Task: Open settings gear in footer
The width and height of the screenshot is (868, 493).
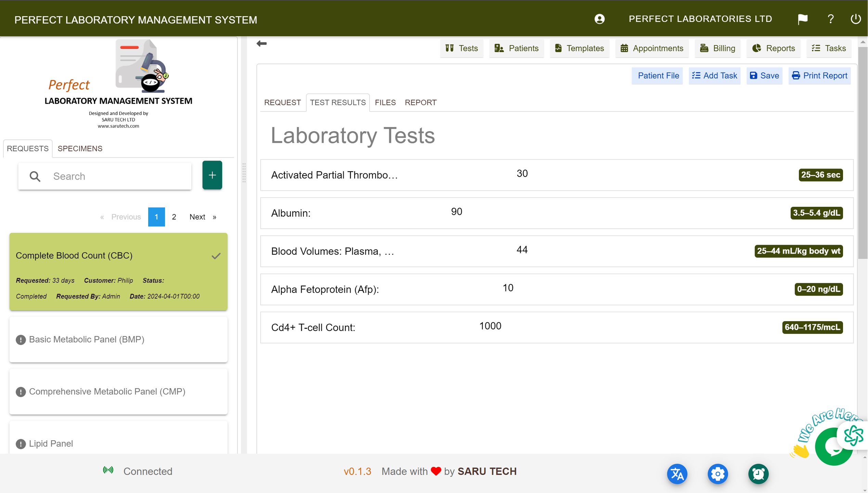Action: [718, 474]
